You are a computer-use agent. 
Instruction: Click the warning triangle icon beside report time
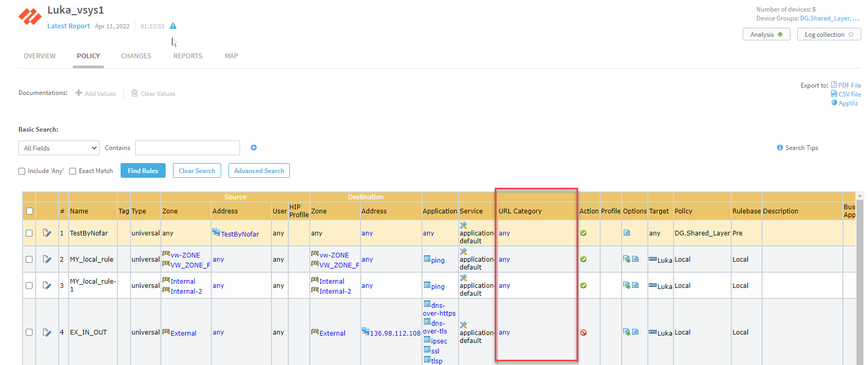[x=173, y=26]
